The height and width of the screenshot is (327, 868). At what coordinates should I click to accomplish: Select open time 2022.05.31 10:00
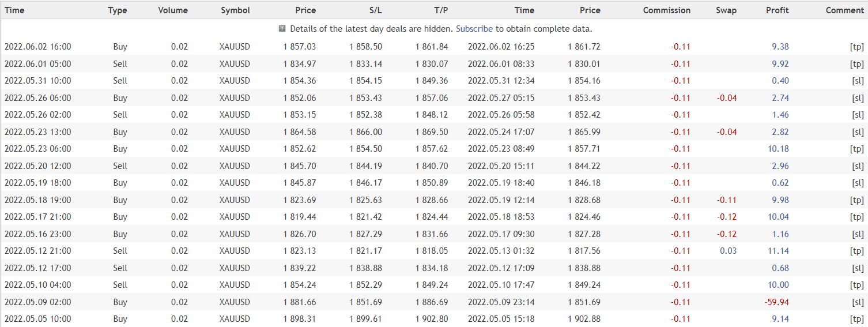click(x=38, y=81)
